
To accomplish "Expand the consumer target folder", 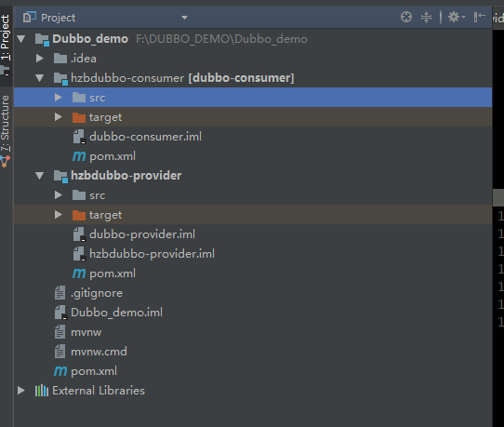I will click(59, 116).
